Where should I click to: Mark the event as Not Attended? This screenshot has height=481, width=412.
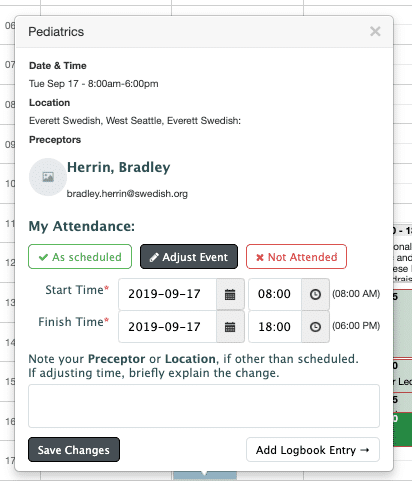296,257
